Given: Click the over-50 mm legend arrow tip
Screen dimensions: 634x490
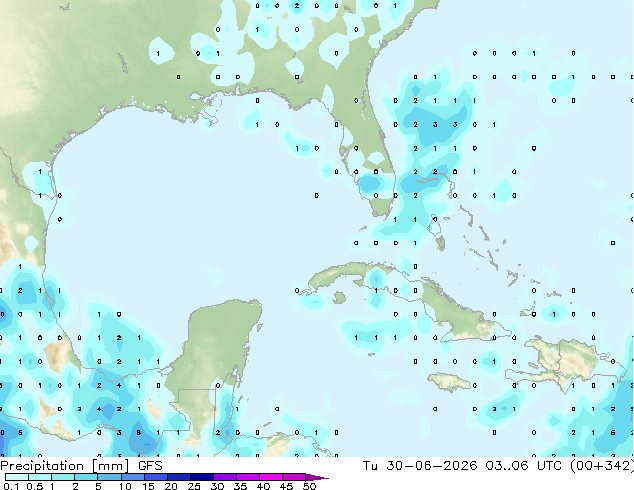Looking at the screenshot, I should click(317, 477).
